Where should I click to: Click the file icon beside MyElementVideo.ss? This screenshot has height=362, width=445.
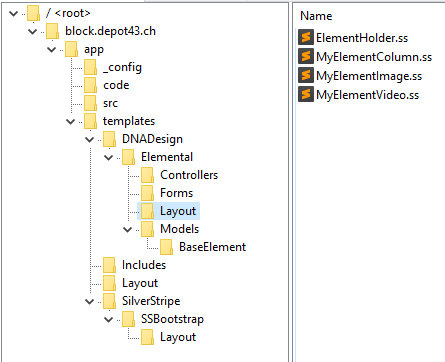tap(306, 94)
